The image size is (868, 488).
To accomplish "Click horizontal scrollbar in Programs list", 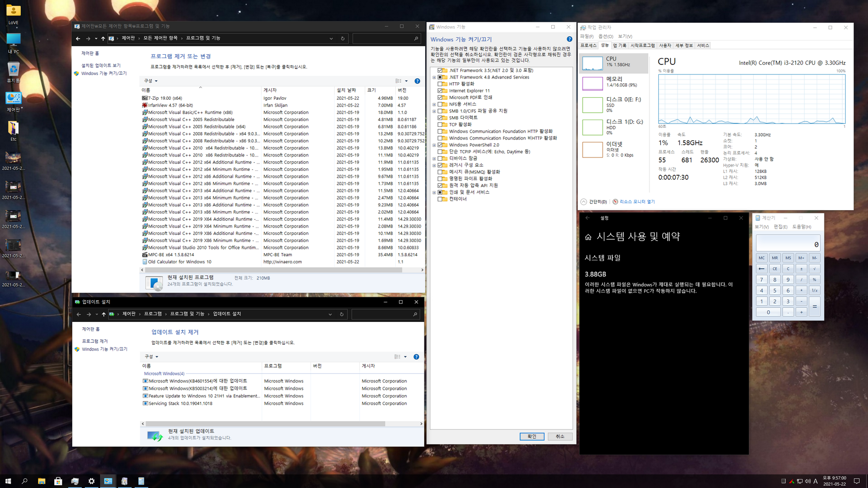I will pos(274,270).
